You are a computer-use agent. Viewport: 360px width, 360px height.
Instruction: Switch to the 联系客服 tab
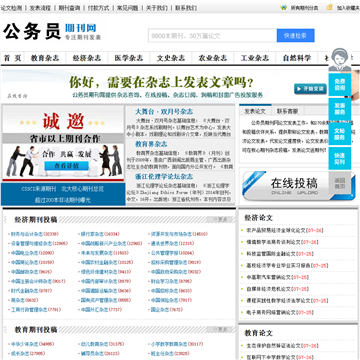[288, 111]
